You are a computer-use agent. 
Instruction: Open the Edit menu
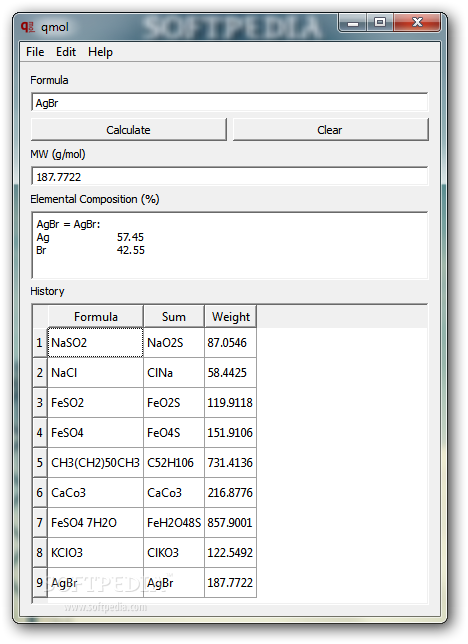click(66, 52)
